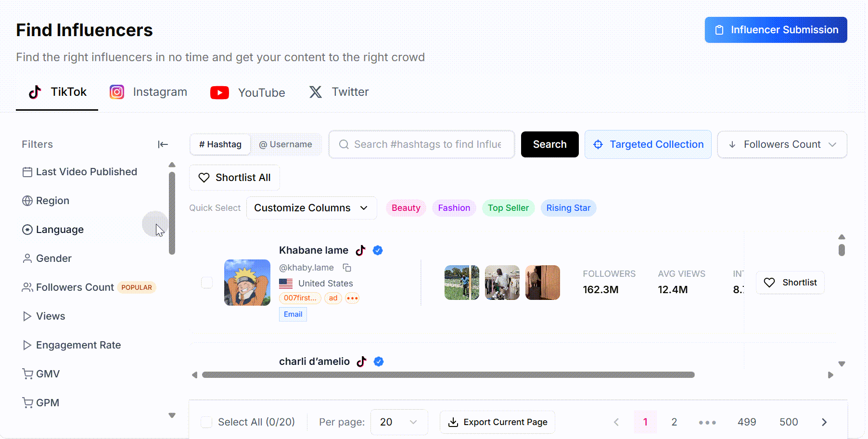Click the shopping cart icon beside GMV

(x=27, y=374)
